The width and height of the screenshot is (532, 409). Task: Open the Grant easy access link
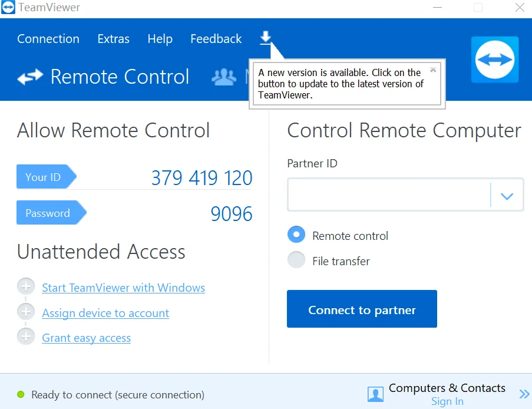click(86, 338)
